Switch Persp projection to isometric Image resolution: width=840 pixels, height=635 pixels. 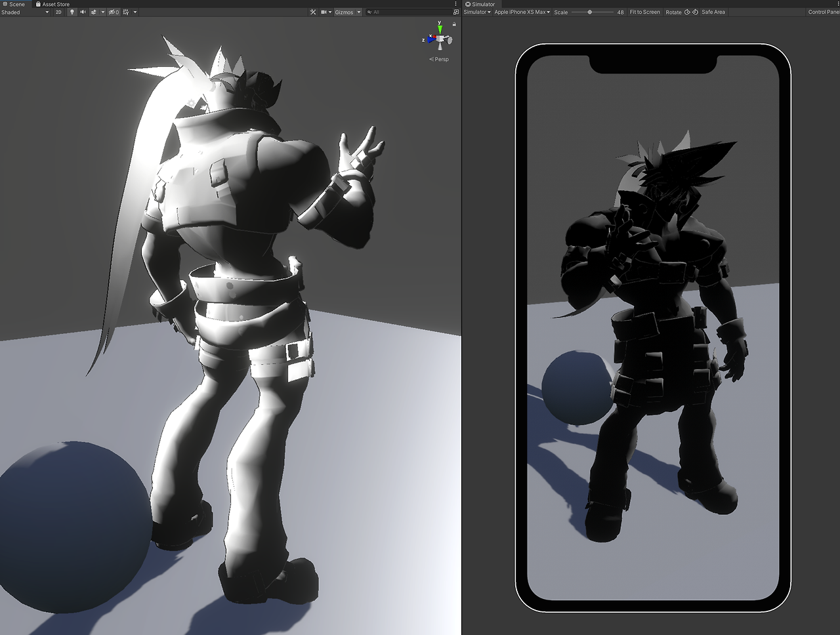pos(439,59)
